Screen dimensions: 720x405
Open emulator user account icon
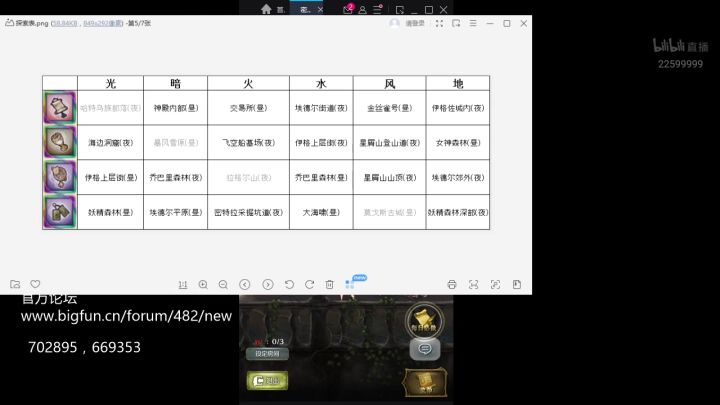point(362,9)
